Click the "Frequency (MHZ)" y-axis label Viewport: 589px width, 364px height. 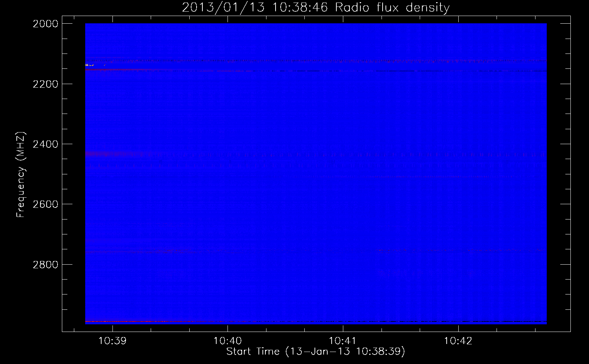21,174
